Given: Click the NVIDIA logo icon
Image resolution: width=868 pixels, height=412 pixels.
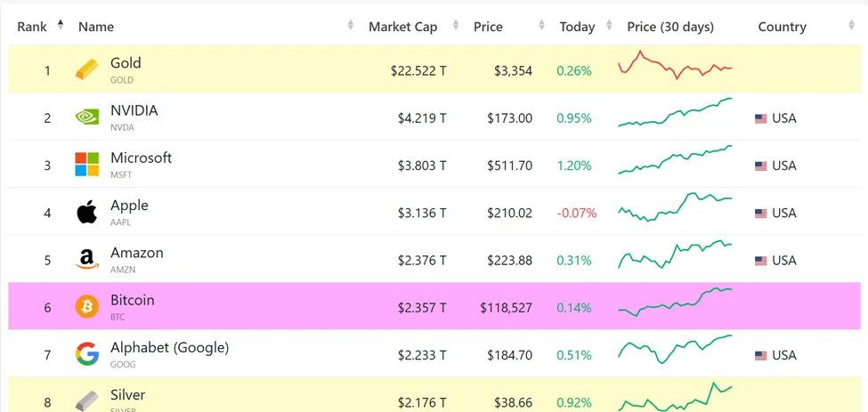Looking at the screenshot, I should (86, 117).
